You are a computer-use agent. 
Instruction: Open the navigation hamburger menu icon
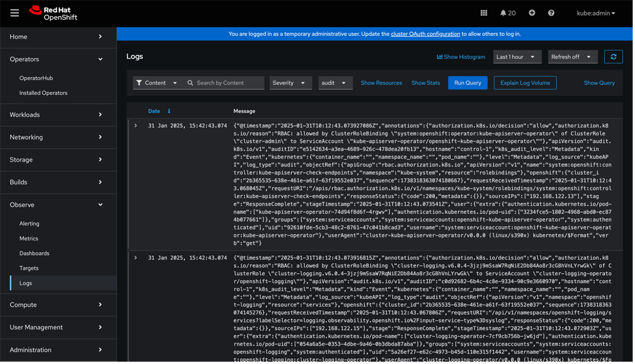click(14, 12)
